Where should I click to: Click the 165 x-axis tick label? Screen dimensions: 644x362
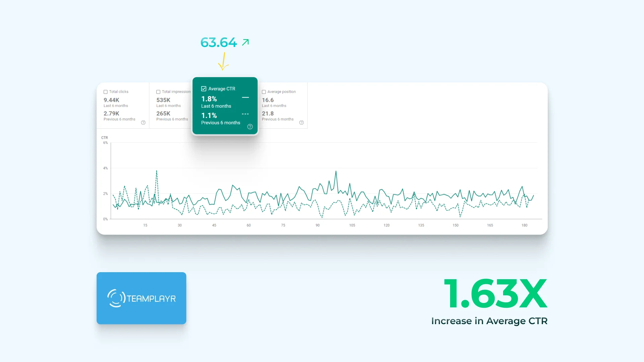click(490, 225)
